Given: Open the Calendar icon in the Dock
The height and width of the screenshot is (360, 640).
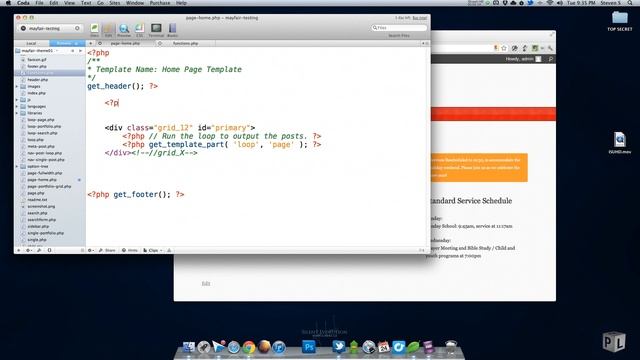Looking at the screenshot, I should 384,347.
